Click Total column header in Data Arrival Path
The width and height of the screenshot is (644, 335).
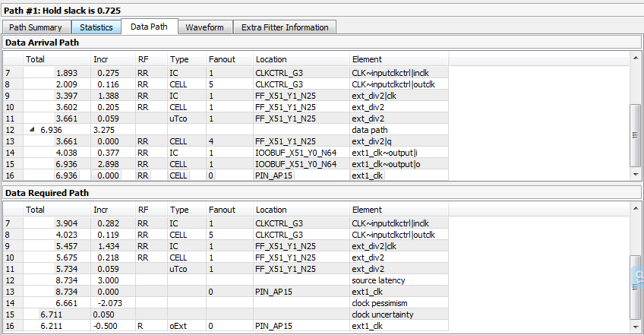tap(35, 59)
